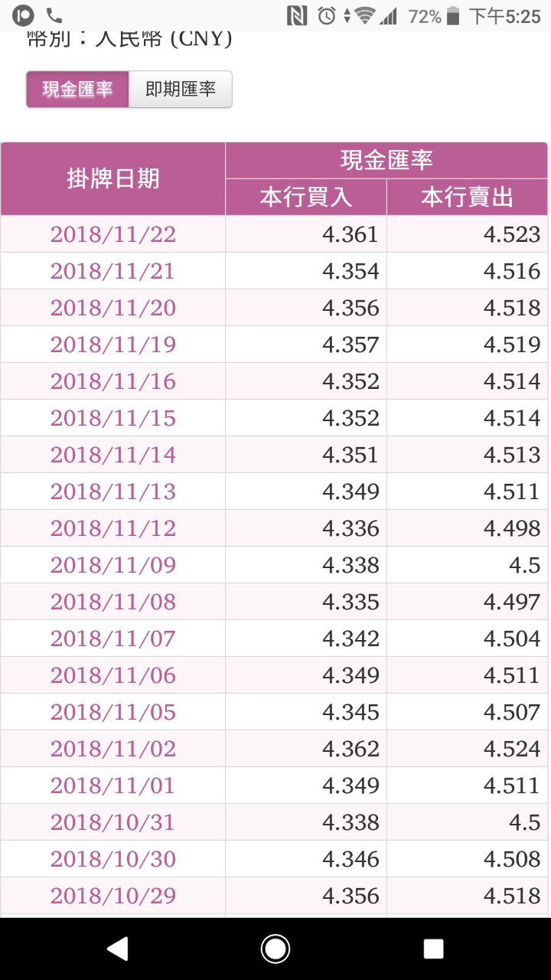The height and width of the screenshot is (980, 551).
Task: Tap the recent apps square button
Action: tap(433, 949)
